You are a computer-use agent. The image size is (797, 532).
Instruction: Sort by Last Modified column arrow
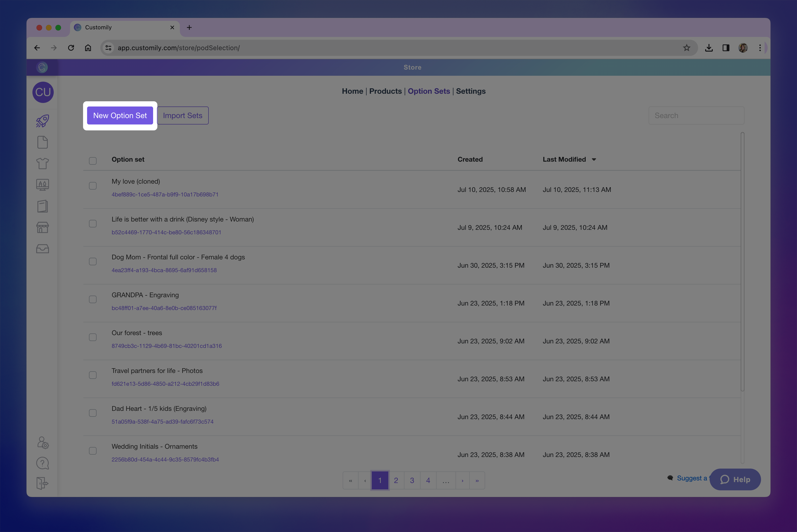(594, 160)
